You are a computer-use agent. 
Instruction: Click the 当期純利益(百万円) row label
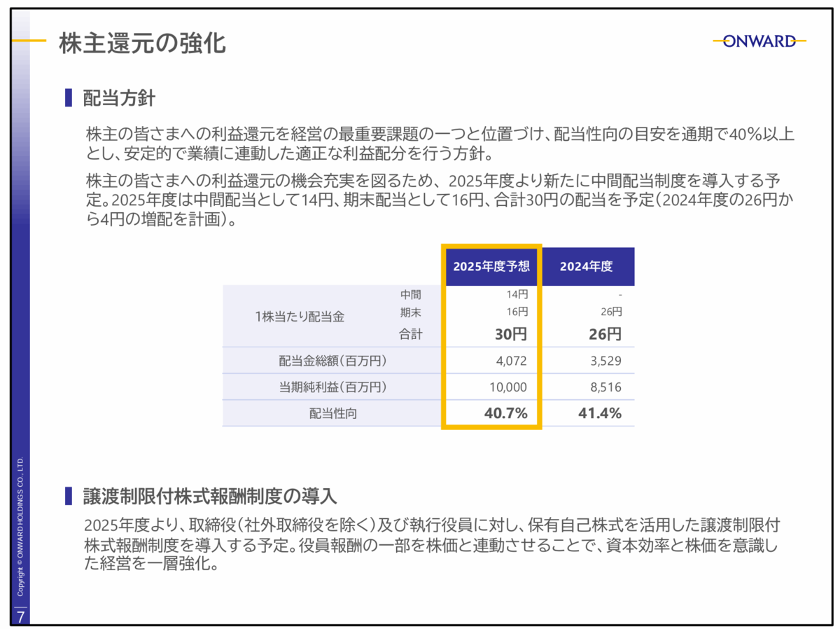click(x=333, y=387)
